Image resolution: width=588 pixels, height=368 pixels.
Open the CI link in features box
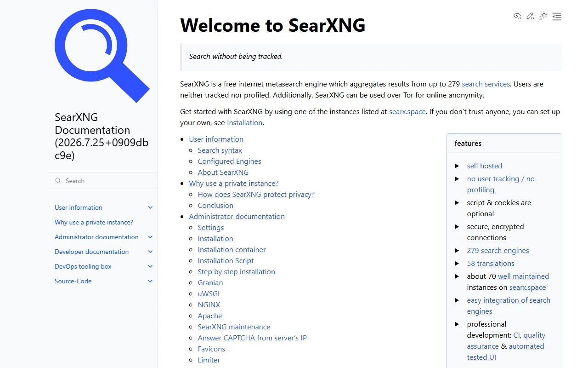coord(517,335)
